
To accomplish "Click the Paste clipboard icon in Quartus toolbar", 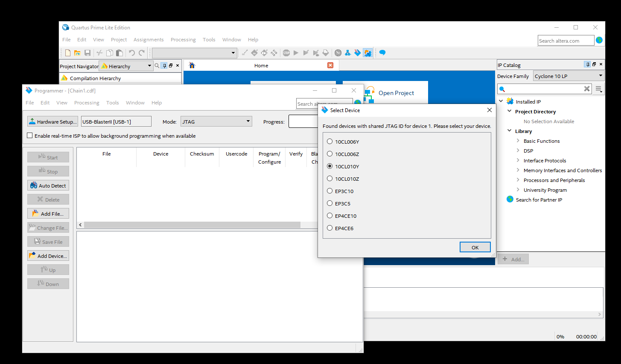I will tap(120, 53).
